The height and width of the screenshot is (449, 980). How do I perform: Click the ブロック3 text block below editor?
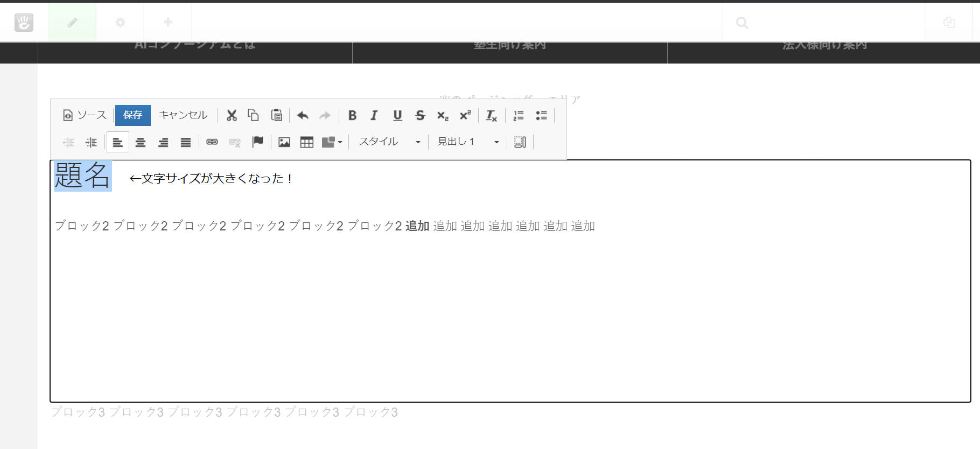tap(225, 412)
